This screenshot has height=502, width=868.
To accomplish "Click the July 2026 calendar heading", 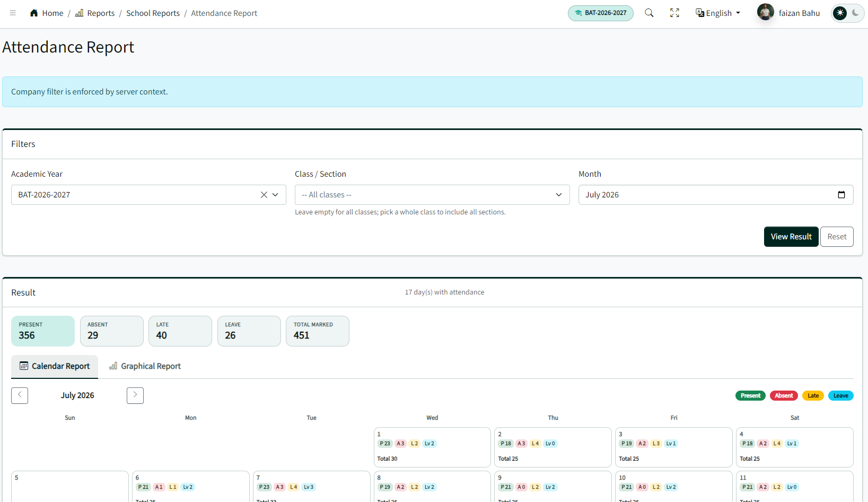I will pyautogui.click(x=77, y=395).
